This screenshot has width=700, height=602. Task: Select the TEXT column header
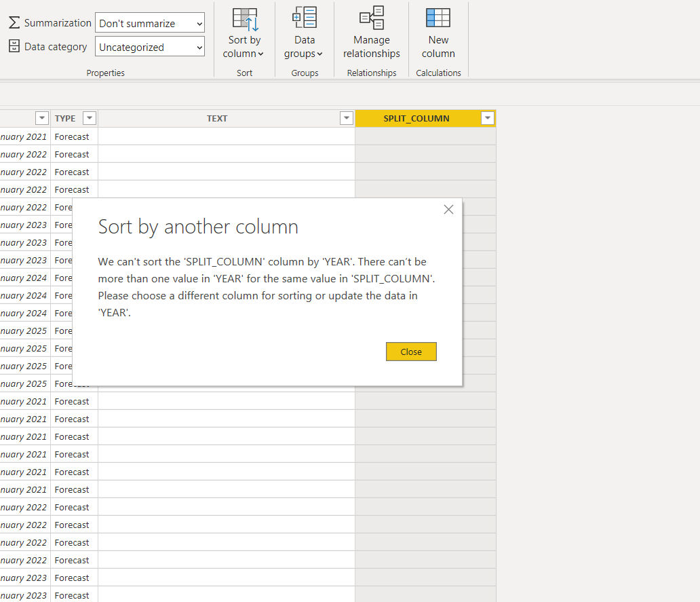(x=217, y=118)
